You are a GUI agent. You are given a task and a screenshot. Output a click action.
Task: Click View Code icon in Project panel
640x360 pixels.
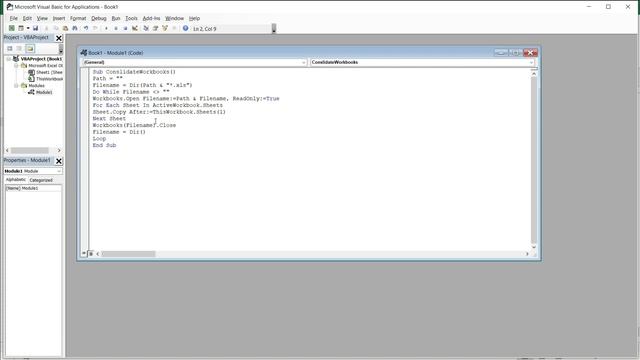click(10, 48)
